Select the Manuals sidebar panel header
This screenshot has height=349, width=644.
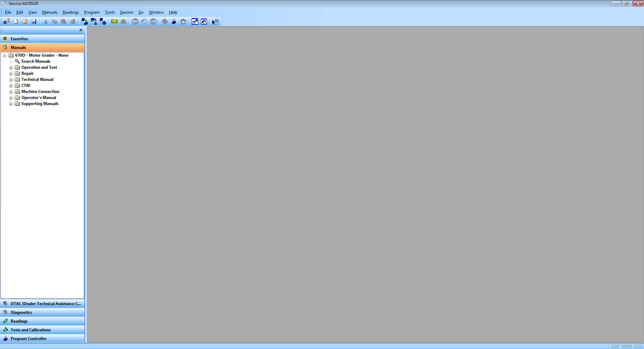point(42,47)
